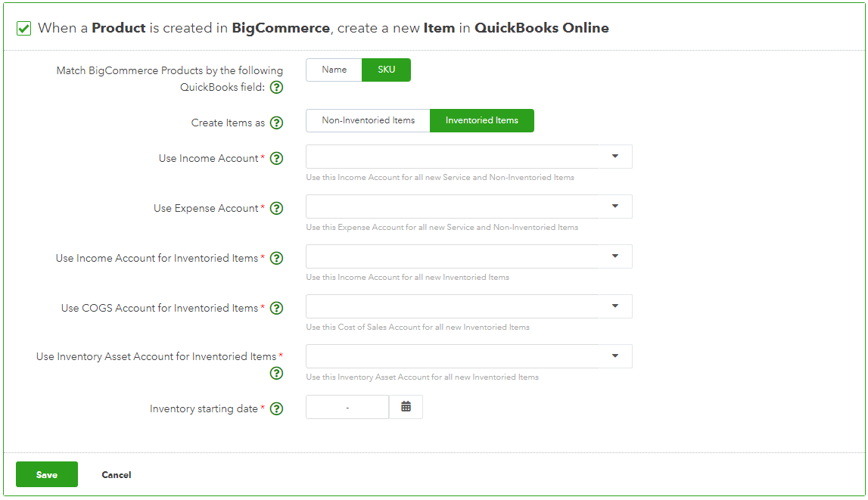This screenshot has width=868, height=500.
Task: Click 'Use this Income Account for all new Inventoried Items' hint
Action: pyautogui.click(x=407, y=278)
